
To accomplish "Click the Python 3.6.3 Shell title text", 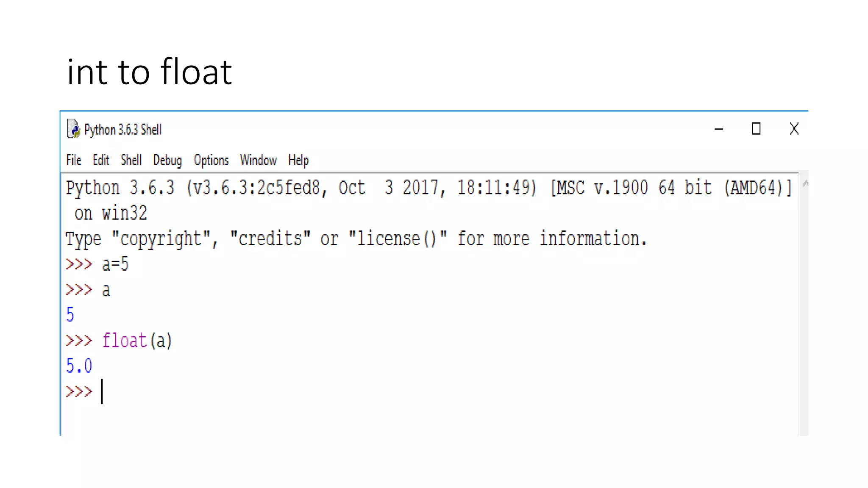I will click(123, 130).
